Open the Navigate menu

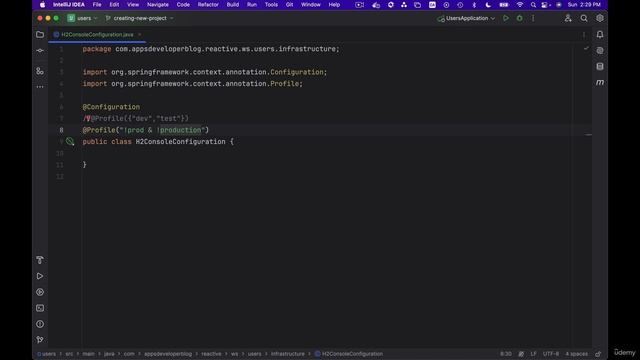click(x=158, y=5)
